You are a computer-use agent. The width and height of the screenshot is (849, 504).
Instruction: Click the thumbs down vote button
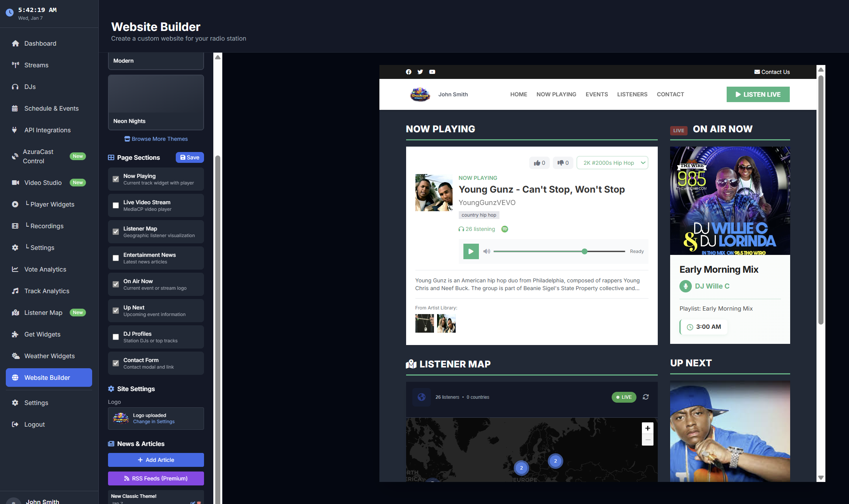[x=563, y=163]
